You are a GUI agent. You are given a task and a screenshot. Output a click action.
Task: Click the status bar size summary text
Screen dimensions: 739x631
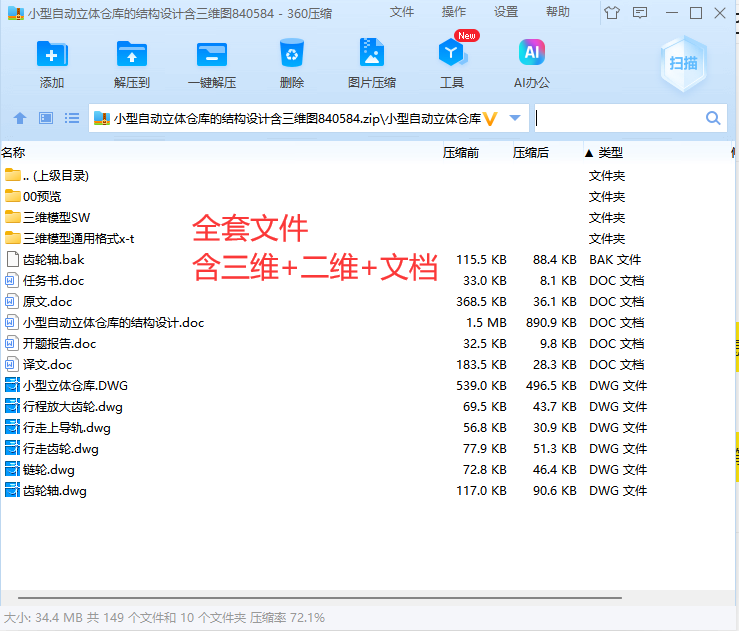point(164,617)
